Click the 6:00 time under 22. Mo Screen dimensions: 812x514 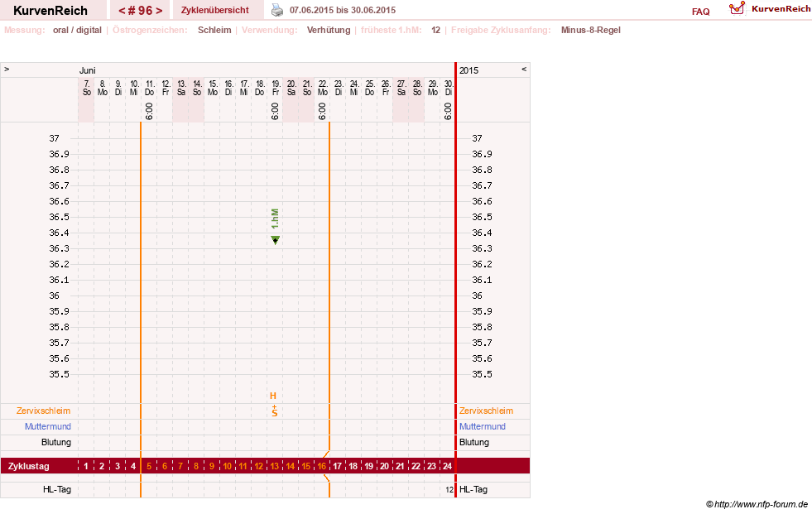pyautogui.click(x=322, y=111)
